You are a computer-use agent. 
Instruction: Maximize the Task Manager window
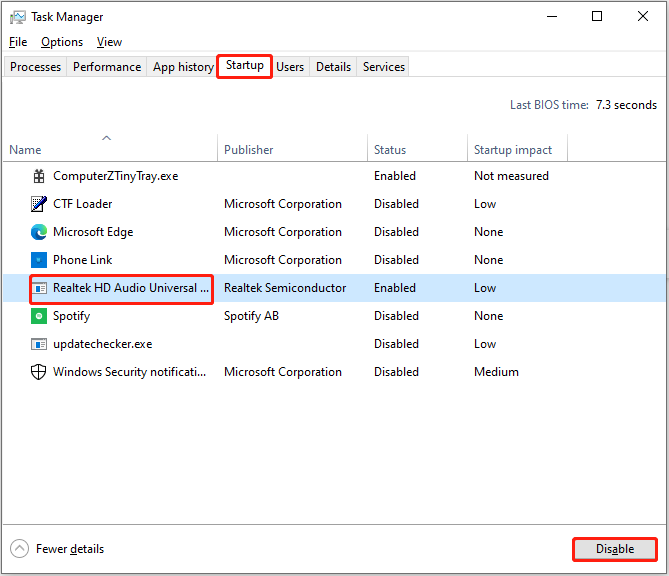tap(597, 17)
